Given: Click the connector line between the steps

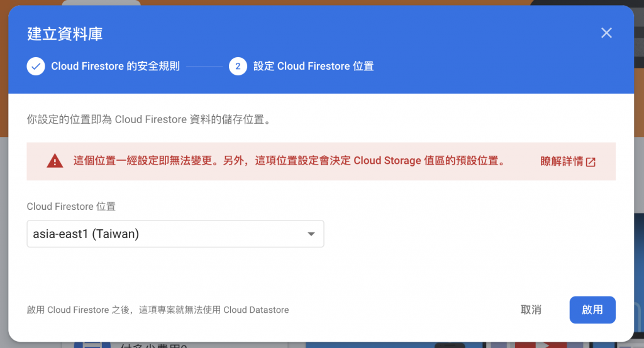Looking at the screenshot, I should [204, 67].
